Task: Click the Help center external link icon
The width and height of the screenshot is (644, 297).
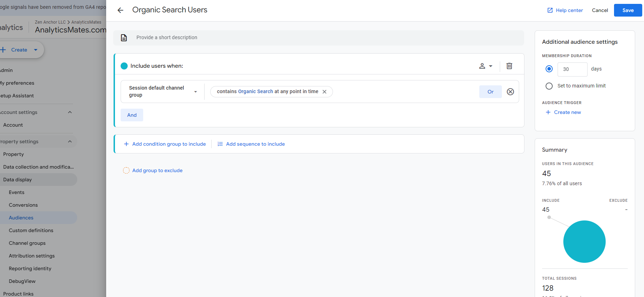Action: (x=550, y=10)
